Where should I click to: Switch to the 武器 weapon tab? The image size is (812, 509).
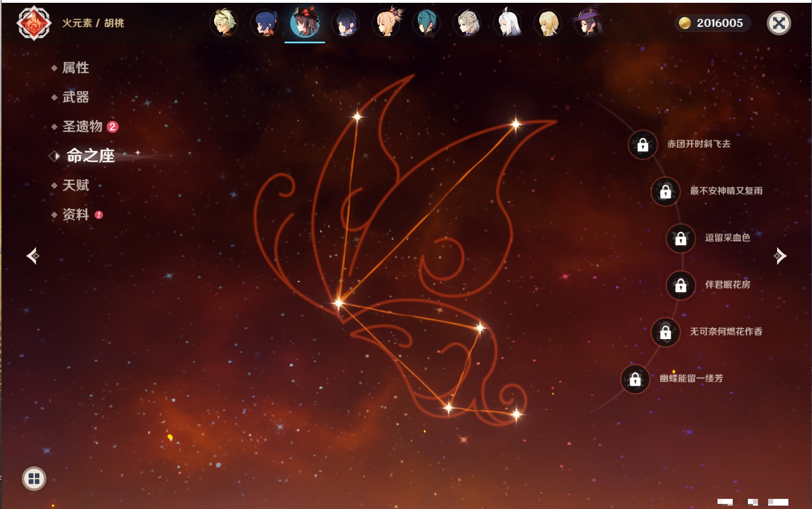75,97
